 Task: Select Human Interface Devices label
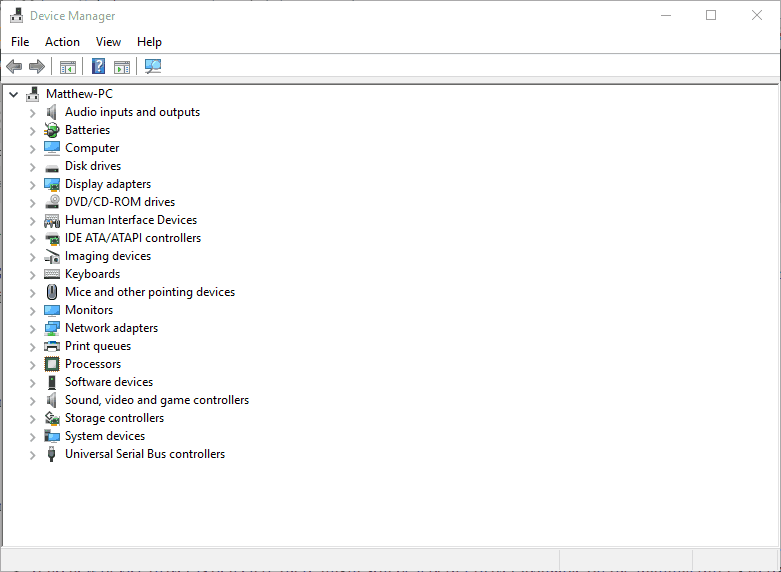[131, 220]
